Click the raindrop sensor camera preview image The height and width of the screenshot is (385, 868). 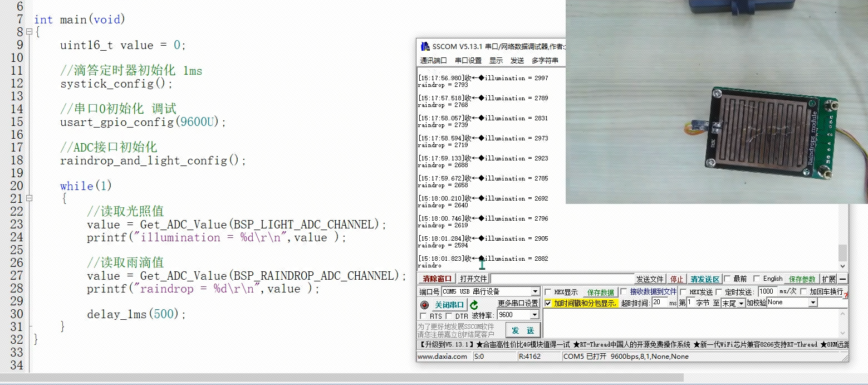pos(717,102)
